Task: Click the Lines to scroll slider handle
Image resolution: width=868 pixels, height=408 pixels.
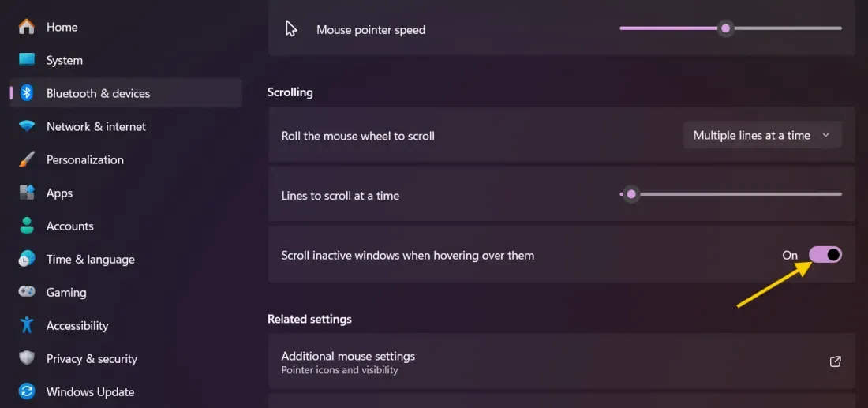Action: point(630,194)
